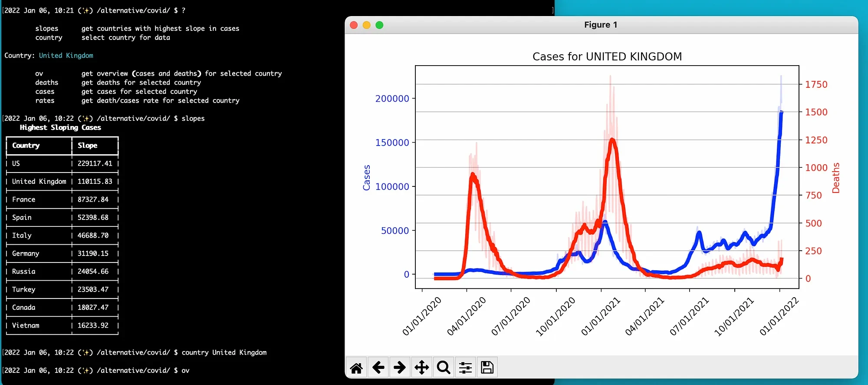Click the blue Cases axis label
This screenshot has width=868, height=385.
pos(367,178)
